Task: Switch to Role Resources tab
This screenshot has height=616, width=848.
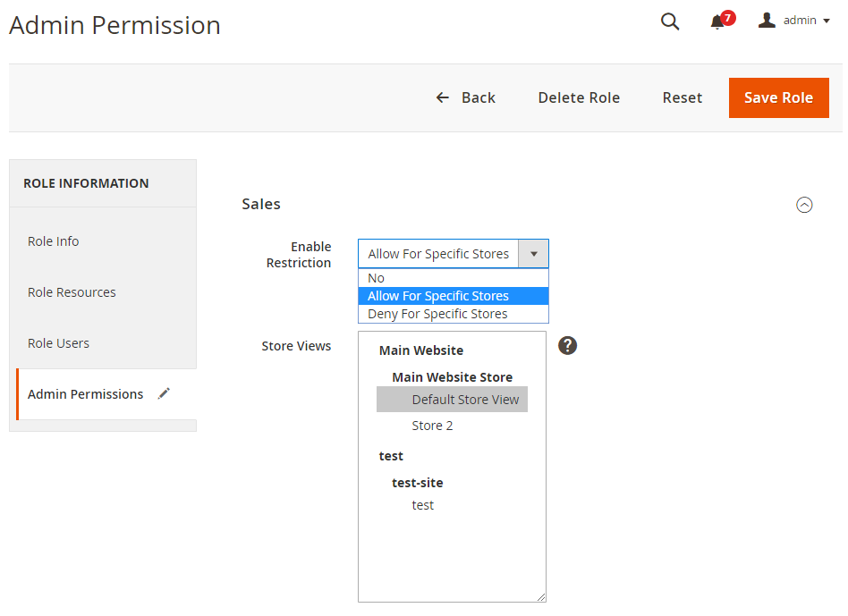Action: [x=72, y=292]
